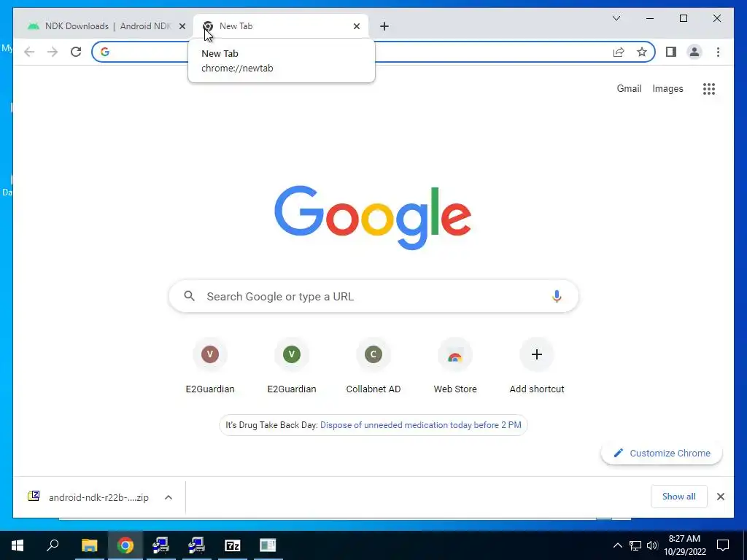Click the taskbar network icon
747x560 pixels.
tap(635, 545)
